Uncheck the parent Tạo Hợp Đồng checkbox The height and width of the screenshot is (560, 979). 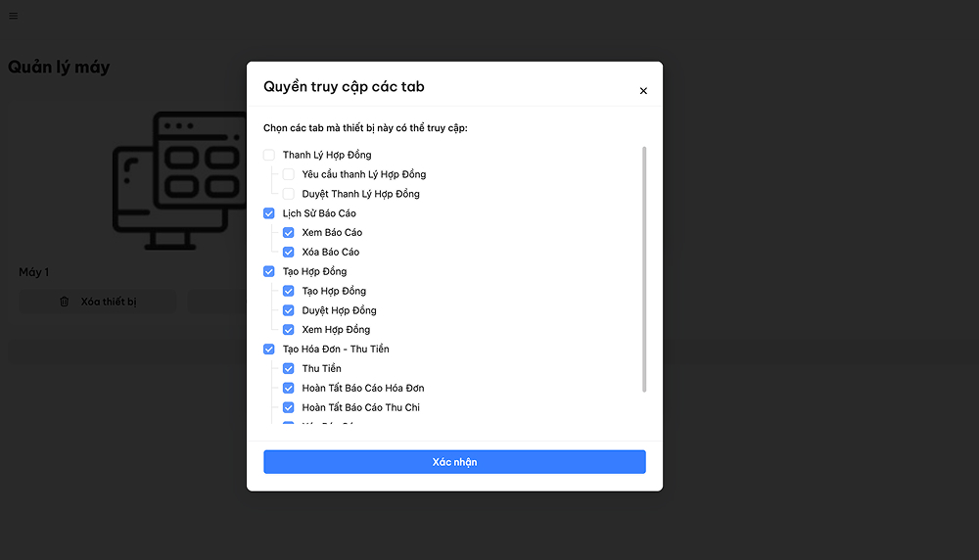click(269, 271)
